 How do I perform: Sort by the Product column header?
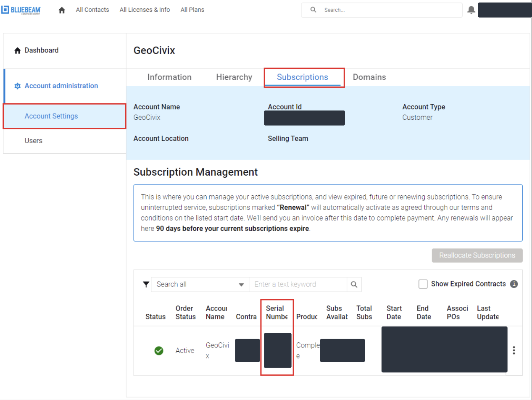(307, 317)
